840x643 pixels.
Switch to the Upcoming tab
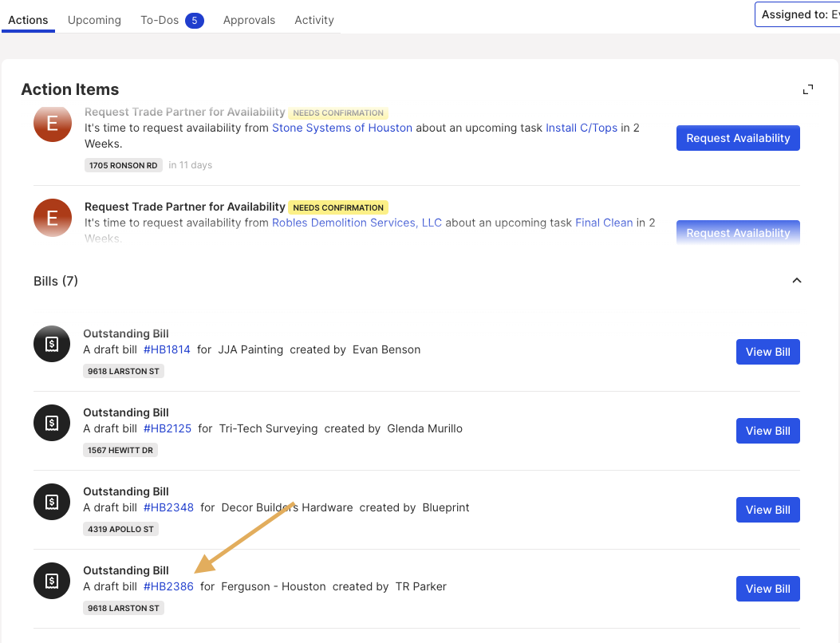tap(94, 20)
